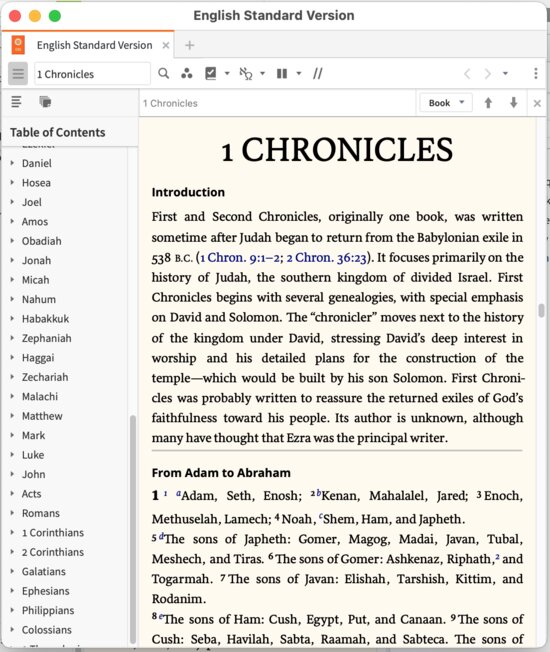Open the vertical three-dots panel menu
The image size is (550, 652).
pyautogui.click(x=536, y=74)
